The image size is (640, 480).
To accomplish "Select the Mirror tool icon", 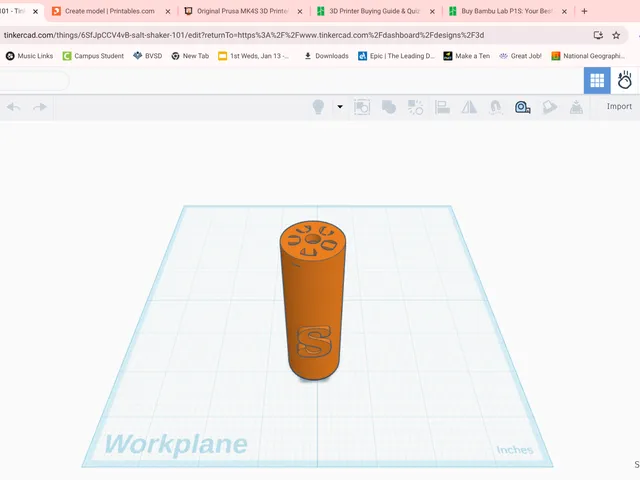I will point(469,107).
